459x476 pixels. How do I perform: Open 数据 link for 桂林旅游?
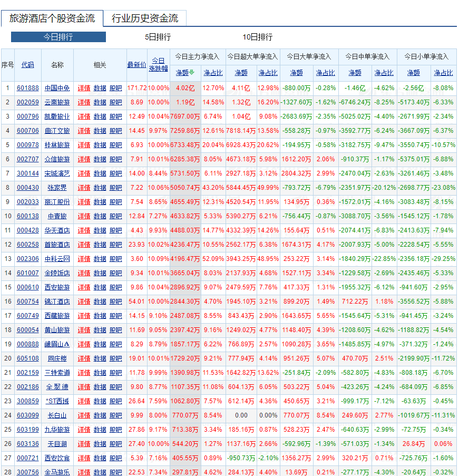[100, 145]
